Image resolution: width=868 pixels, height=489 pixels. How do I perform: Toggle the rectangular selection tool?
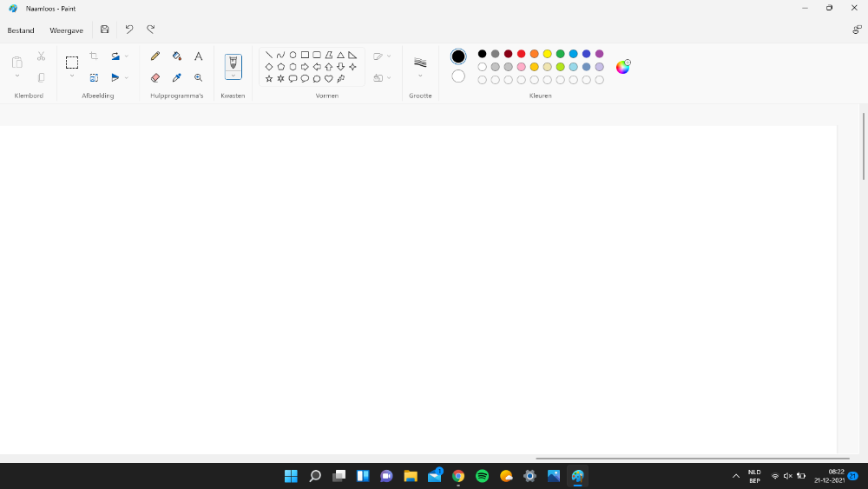pyautogui.click(x=72, y=62)
